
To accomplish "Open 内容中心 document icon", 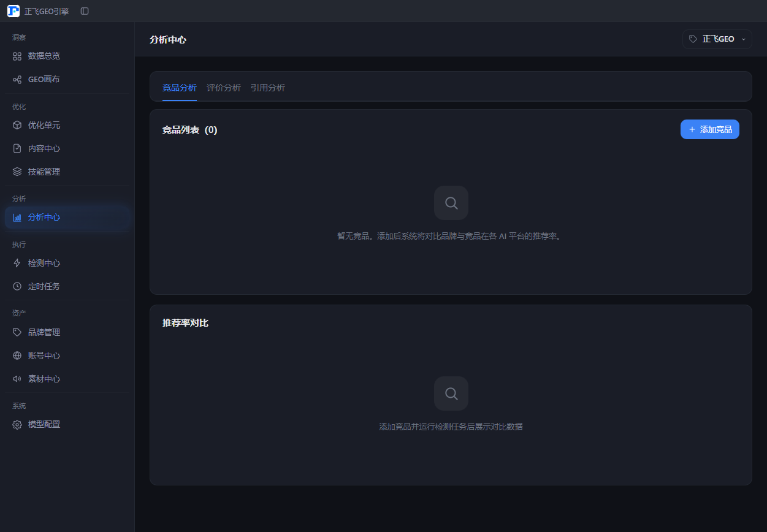I will (17, 148).
